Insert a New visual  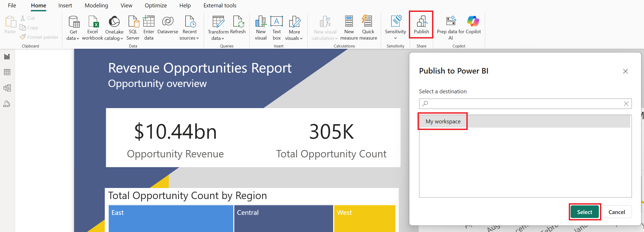261,28
